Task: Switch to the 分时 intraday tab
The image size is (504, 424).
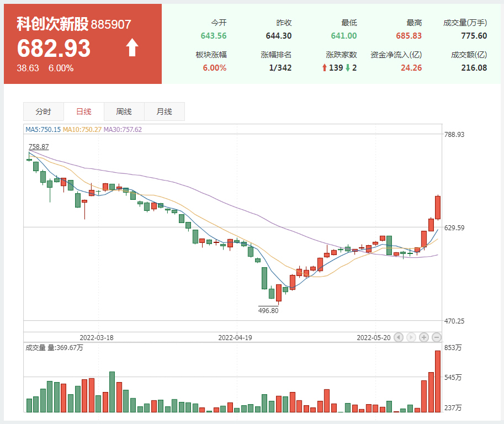Action: point(43,112)
